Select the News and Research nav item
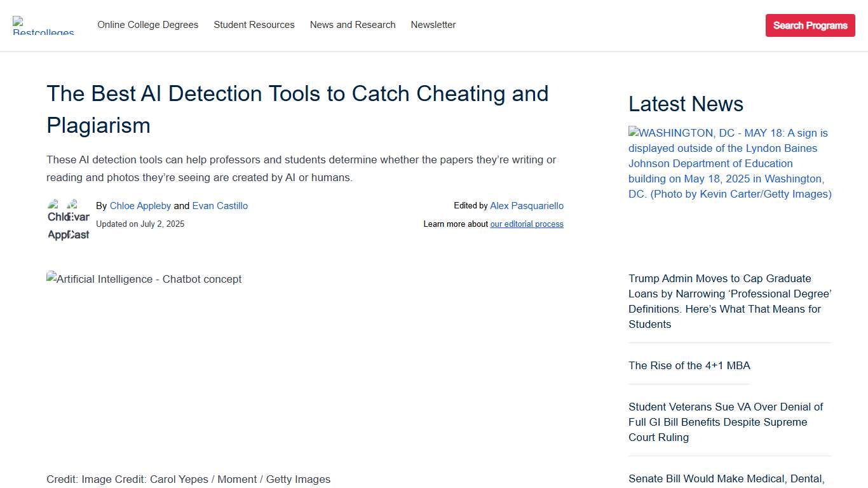The image size is (868, 488). pyautogui.click(x=353, y=25)
